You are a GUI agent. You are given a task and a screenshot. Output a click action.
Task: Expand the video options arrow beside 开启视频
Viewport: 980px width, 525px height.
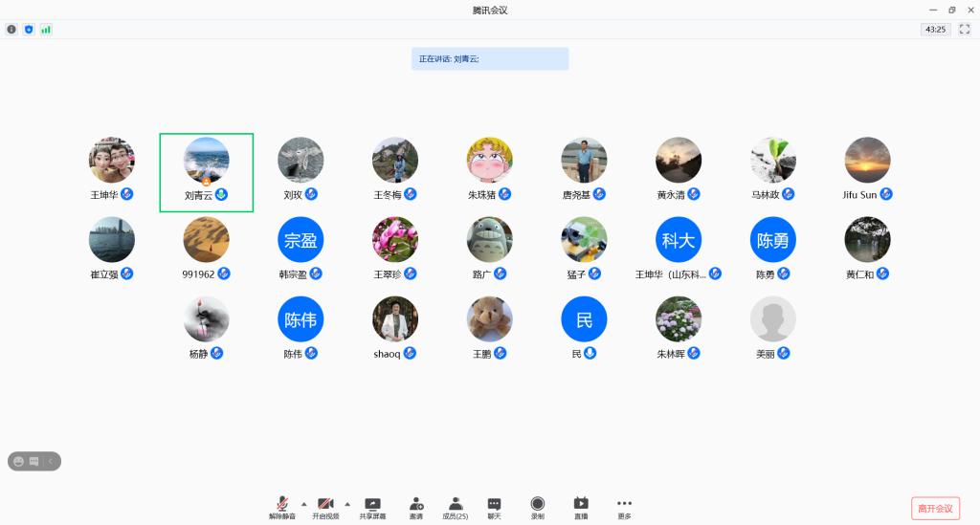pos(347,503)
